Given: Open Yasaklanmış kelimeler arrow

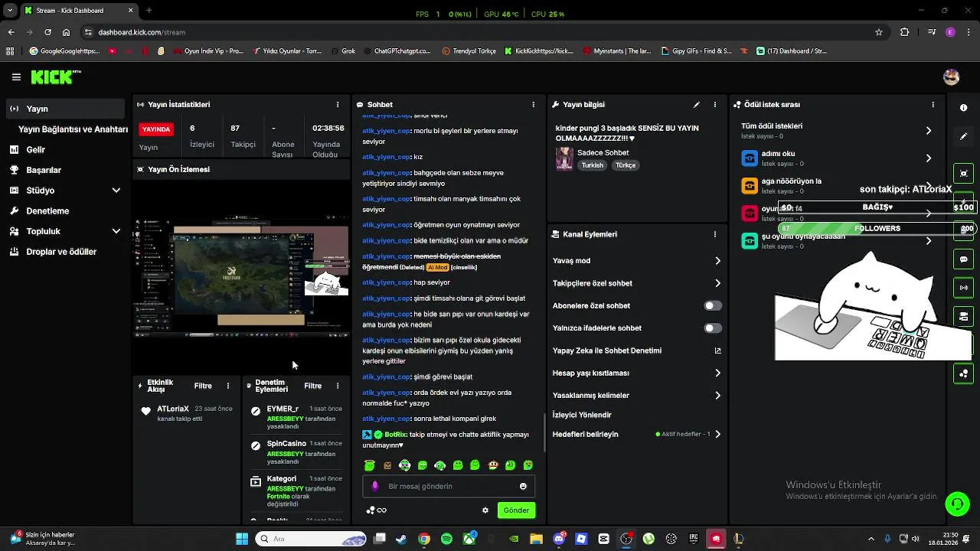Looking at the screenshot, I should [x=717, y=396].
